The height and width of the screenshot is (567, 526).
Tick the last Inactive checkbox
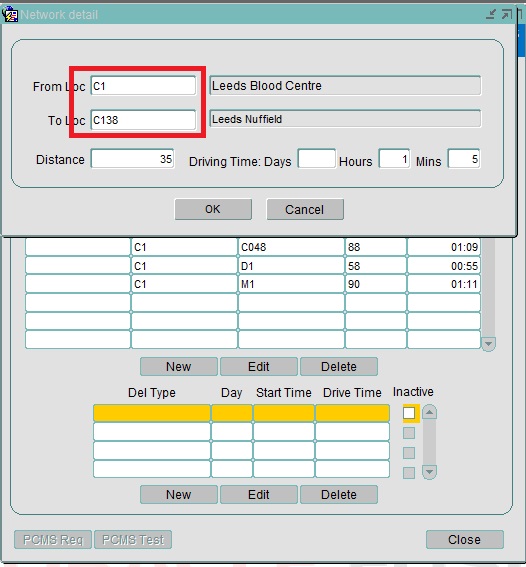[x=409, y=472]
